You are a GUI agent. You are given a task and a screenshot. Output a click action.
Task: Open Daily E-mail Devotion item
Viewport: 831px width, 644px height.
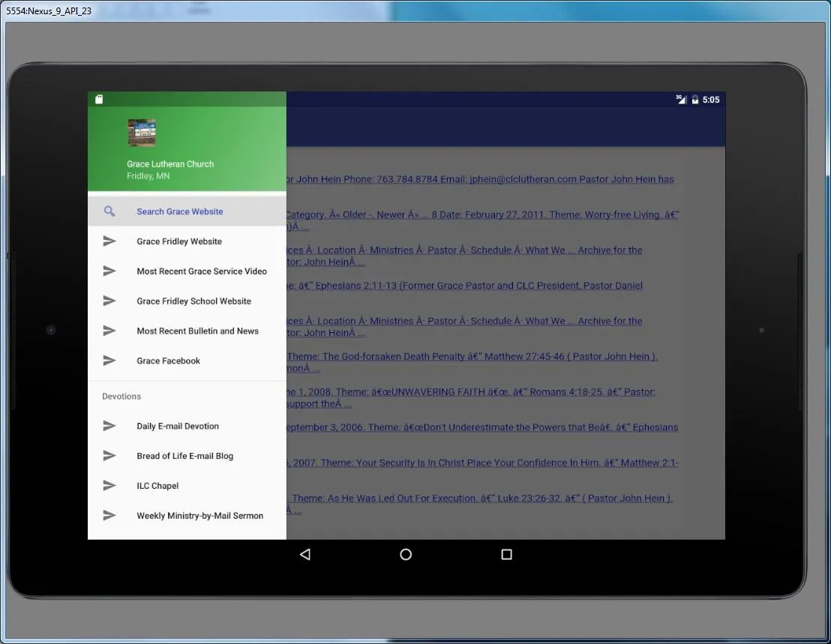[x=187, y=426]
